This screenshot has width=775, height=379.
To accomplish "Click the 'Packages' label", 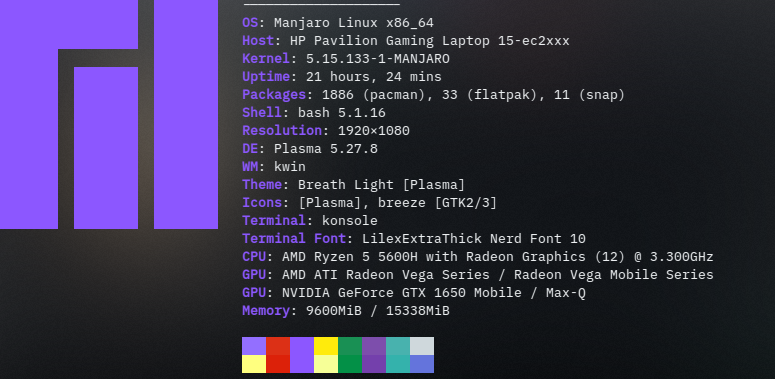I will tap(274, 95).
